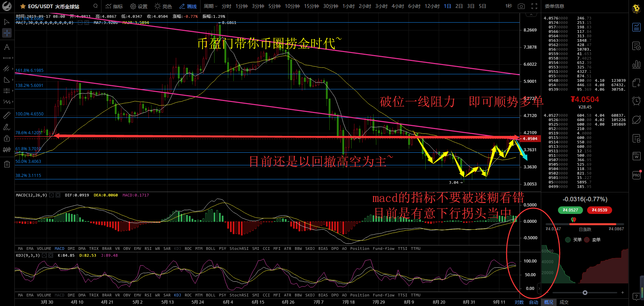The height and width of the screenshot is (306, 644).
Task: Pick the text annotation tool
Action: 7,47
